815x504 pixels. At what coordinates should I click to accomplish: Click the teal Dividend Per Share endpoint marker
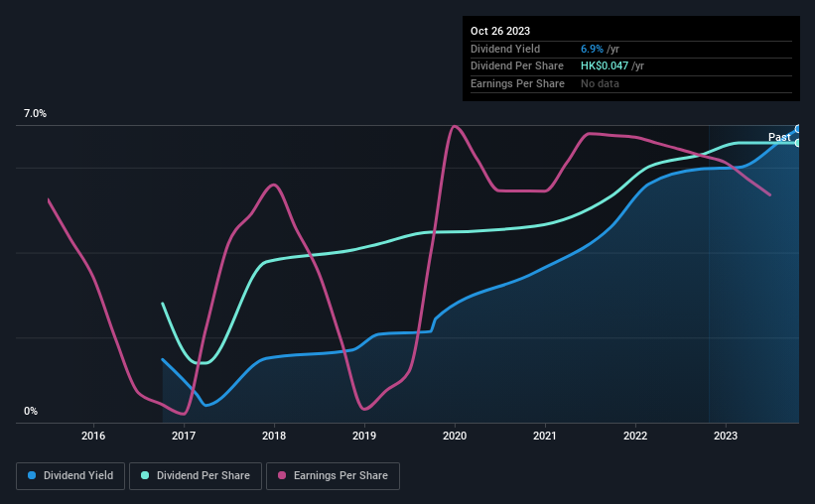[798, 143]
